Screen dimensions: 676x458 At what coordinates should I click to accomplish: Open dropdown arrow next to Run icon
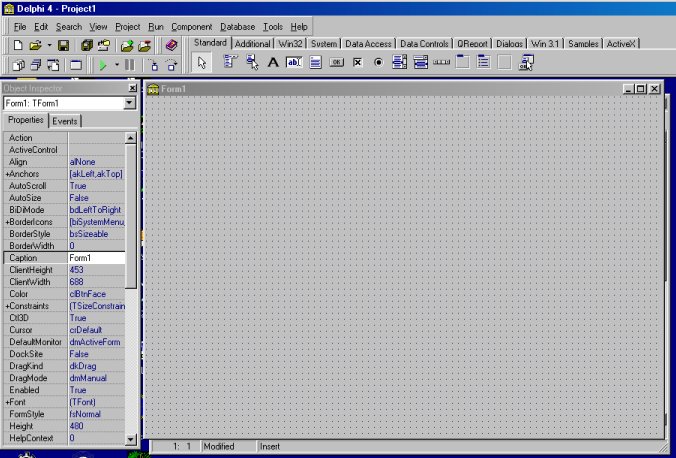116,65
